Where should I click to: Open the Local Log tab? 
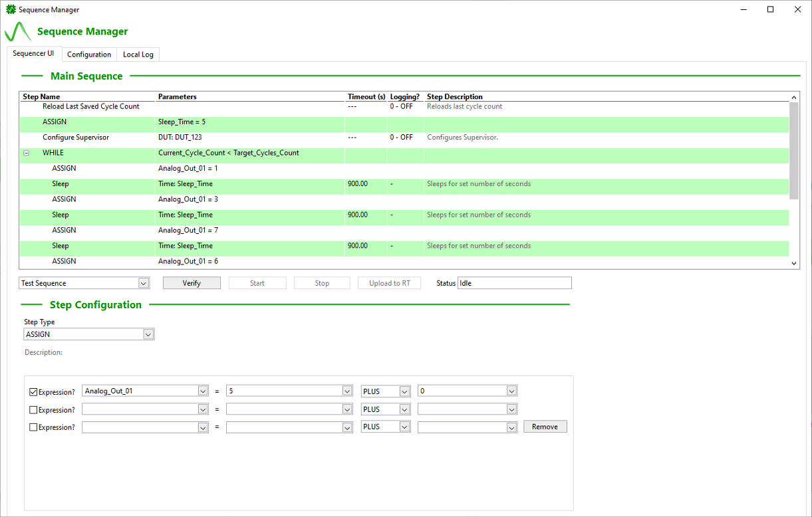coord(138,54)
